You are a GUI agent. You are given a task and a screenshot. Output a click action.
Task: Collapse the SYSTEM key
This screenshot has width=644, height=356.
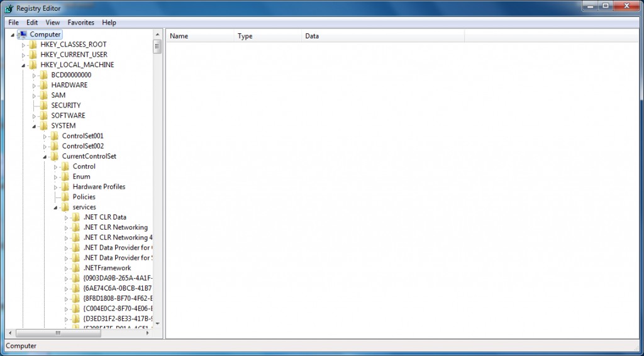tap(34, 126)
